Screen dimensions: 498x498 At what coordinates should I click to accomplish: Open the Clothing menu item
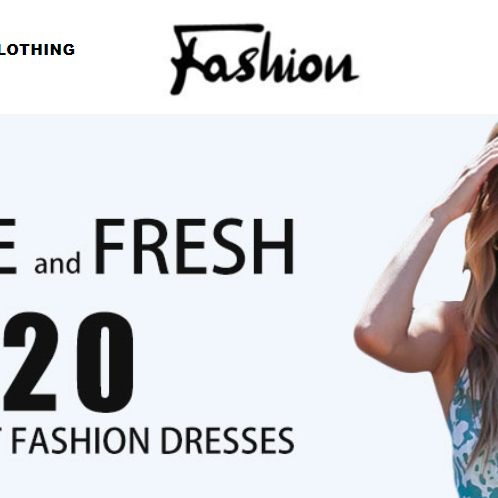(37, 50)
